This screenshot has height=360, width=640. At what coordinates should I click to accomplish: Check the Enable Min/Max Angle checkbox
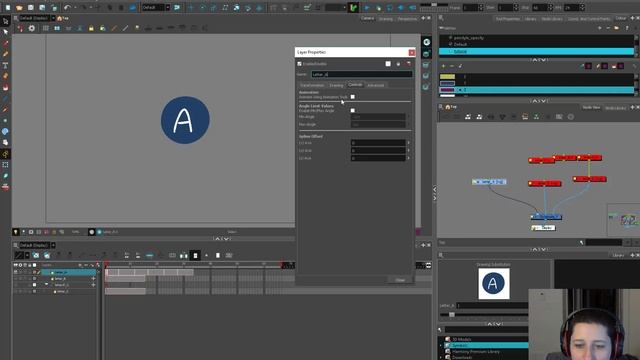(353, 110)
